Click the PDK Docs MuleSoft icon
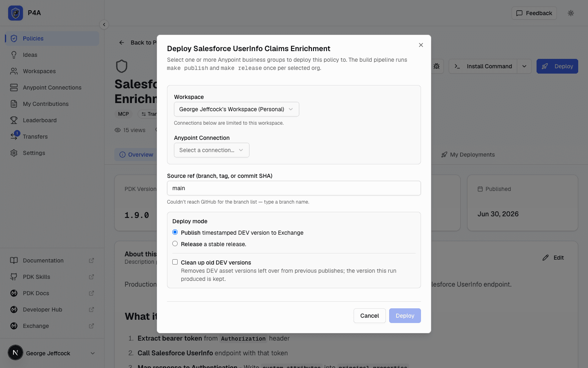588x368 pixels. [14, 293]
